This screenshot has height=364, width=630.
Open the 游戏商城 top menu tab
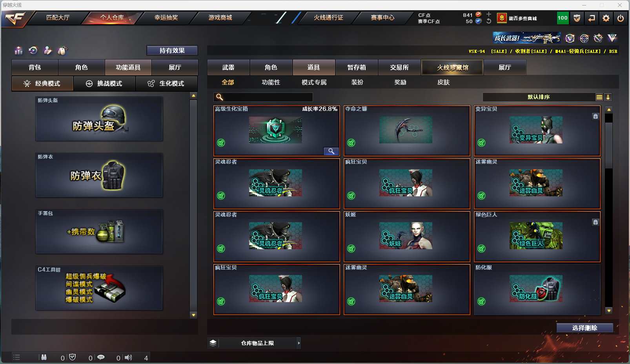[x=220, y=18]
